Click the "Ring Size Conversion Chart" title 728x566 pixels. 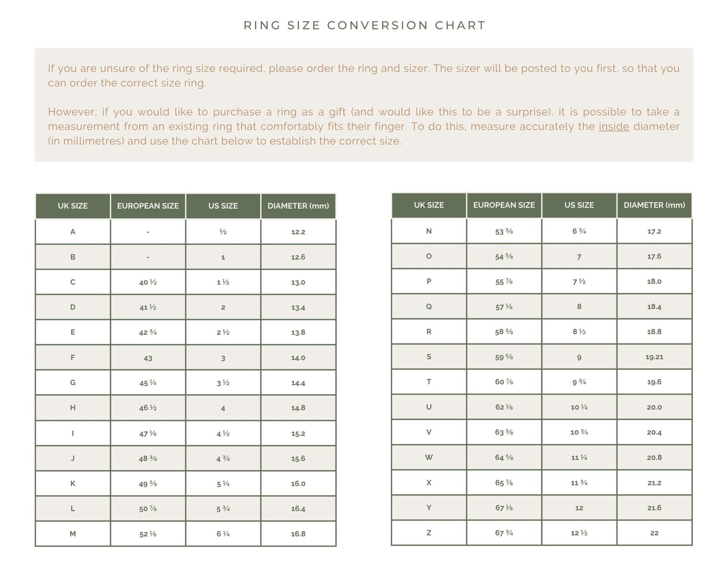pos(364,25)
